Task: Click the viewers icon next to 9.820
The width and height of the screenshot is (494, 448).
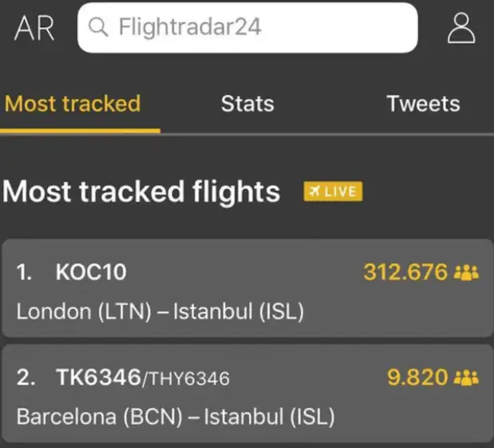Action: 466,378
